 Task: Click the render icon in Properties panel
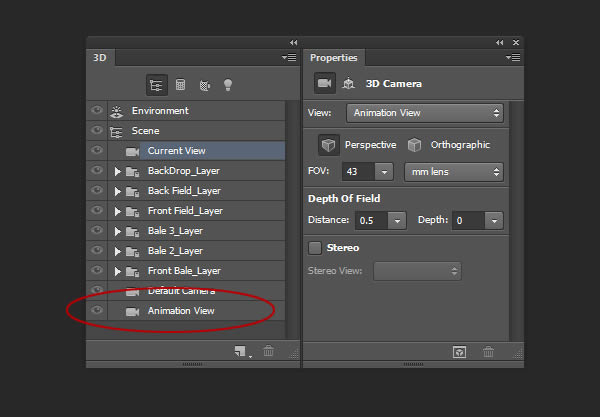[459, 352]
